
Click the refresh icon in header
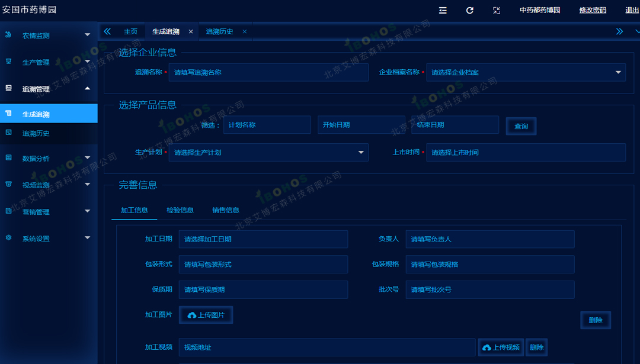click(x=470, y=10)
